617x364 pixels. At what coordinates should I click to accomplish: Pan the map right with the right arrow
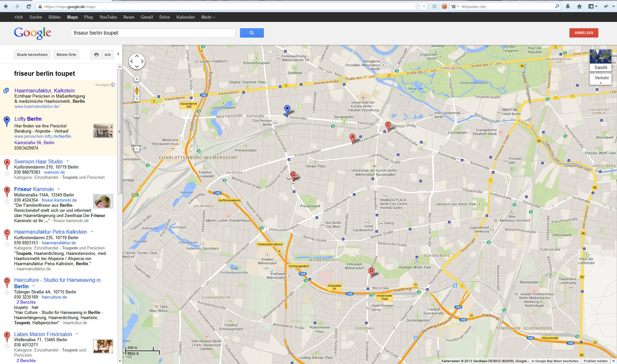pyautogui.click(x=142, y=61)
